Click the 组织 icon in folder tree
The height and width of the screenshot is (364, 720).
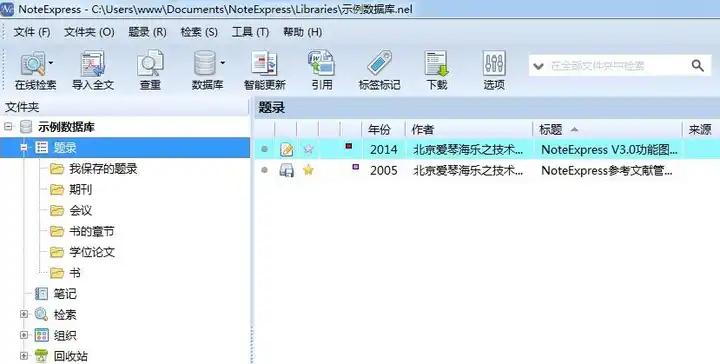(41, 336)
